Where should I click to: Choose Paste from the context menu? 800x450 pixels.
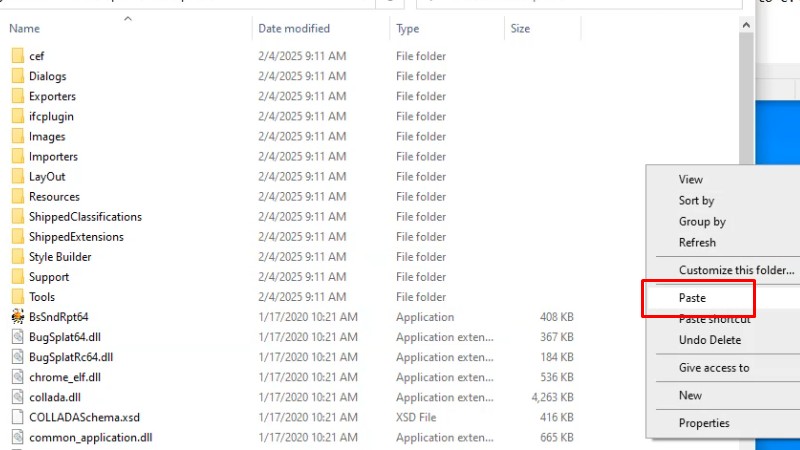point(692,298)
